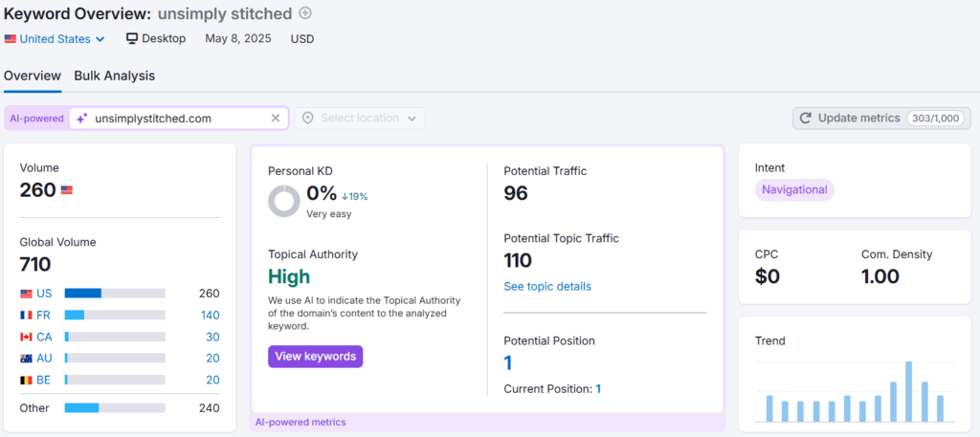Click the plus icon beside unsimply stitched
The image size is (980, 437).
point(305,13)
